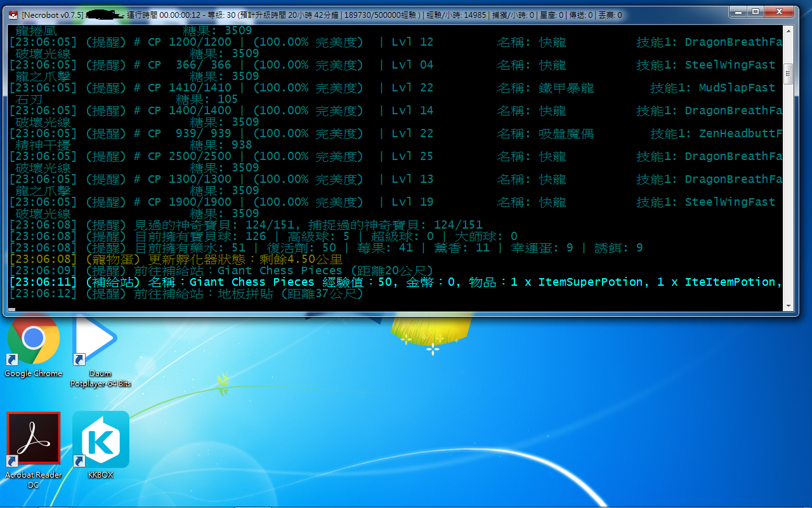This screenshot has height=508, width=812.
Task: Minimize the Necrobot console window
Action: pos(738,11)
